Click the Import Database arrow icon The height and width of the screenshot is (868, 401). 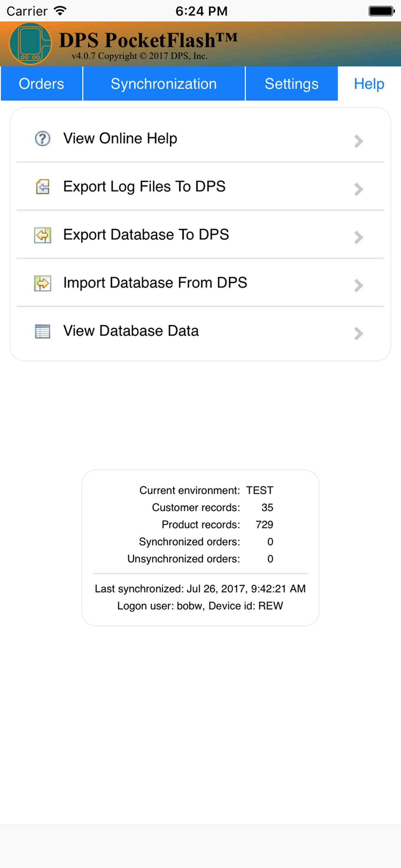pos(43,283)
